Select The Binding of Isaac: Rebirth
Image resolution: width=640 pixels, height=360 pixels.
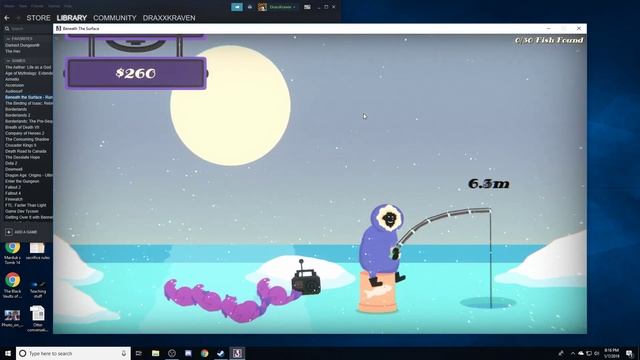29,103
